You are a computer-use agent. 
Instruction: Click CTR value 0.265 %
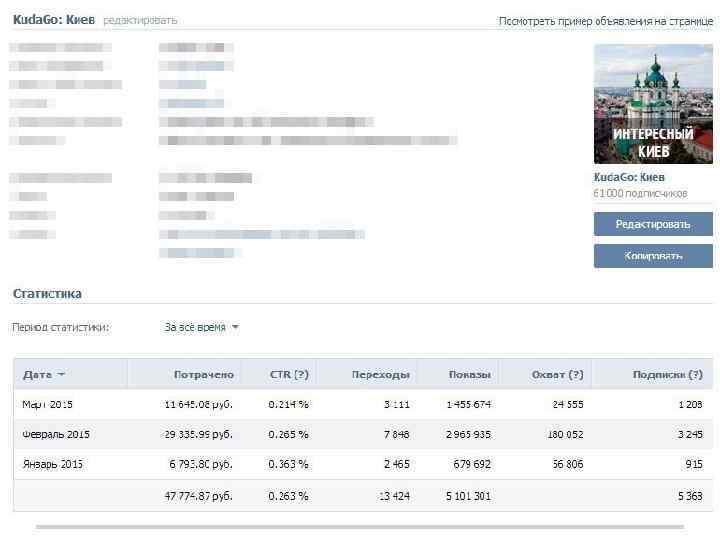pos(288,434)
